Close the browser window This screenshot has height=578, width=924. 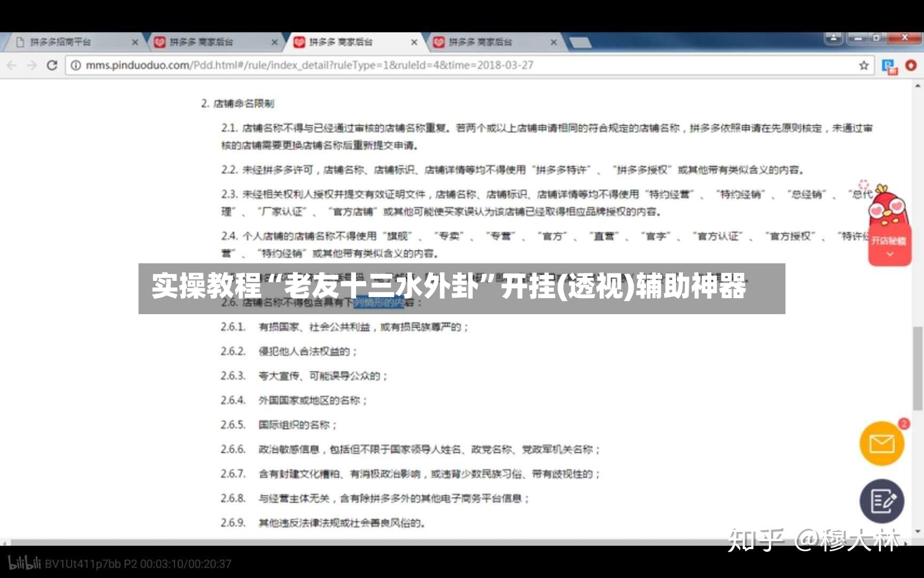pyautogui.click(x=905, y=38)
